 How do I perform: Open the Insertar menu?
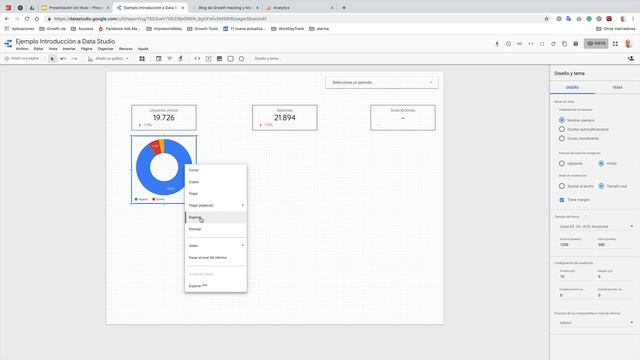(69, 49)
